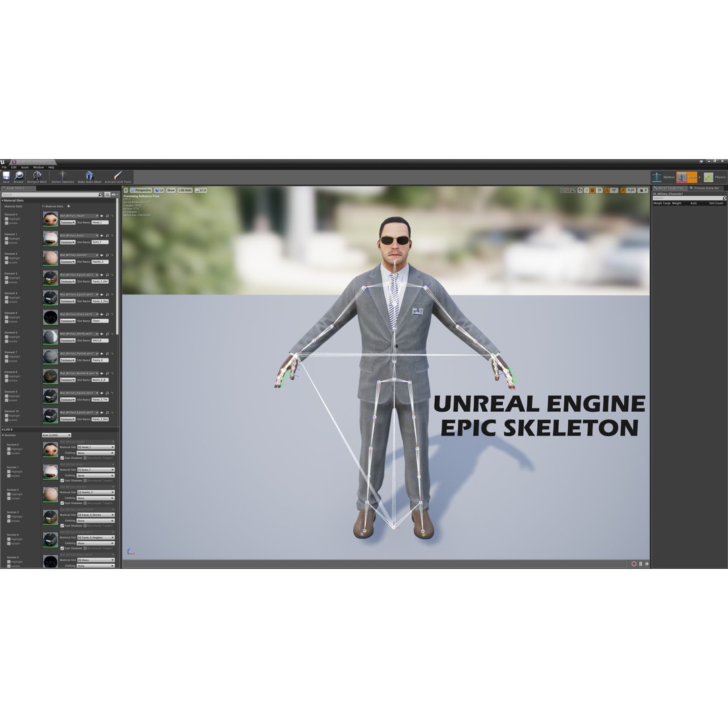Screen dimensions: 728x728
Task: Switch to Skeleton editor mode icon
Action: (657, 177)
